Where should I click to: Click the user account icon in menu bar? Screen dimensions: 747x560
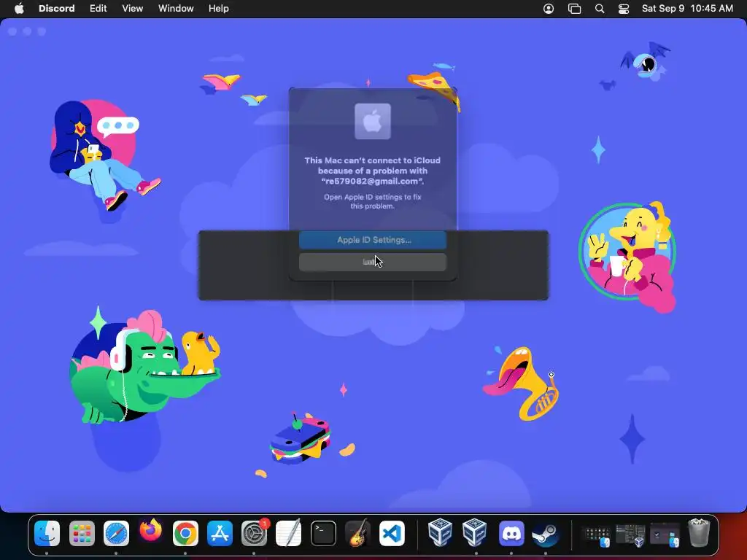(x=549, y=9)
